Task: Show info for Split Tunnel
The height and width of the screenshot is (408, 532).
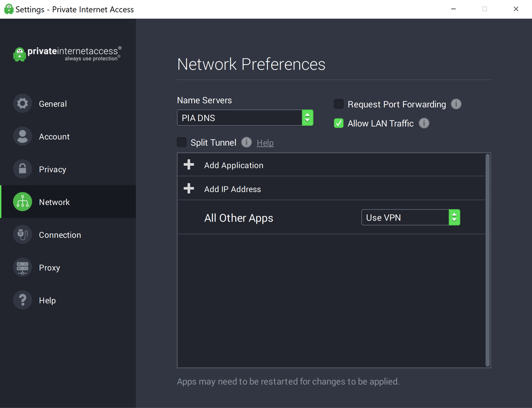Action: click(x=246, y=142)
